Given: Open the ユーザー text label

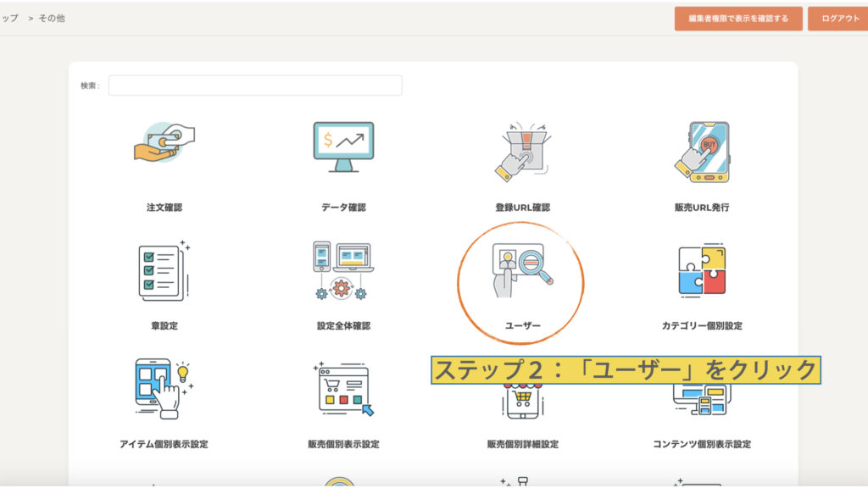Looking at the screenshot, I should click(522, 326).
